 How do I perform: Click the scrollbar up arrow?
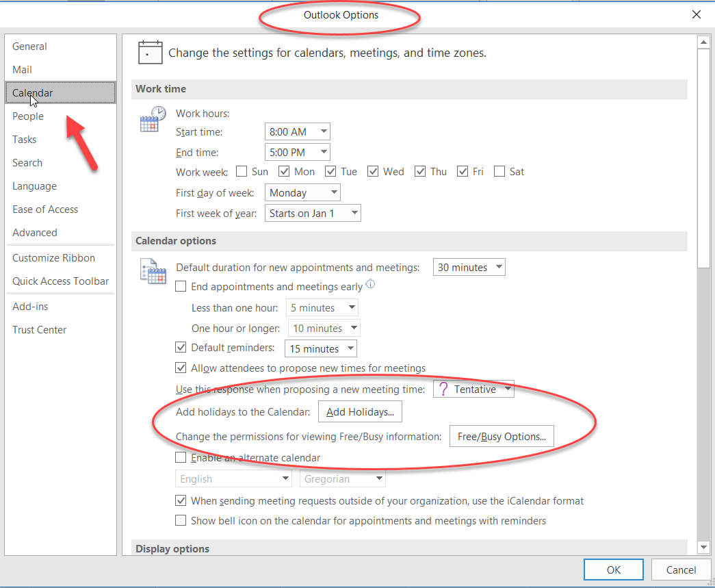(x=703, y=42)
